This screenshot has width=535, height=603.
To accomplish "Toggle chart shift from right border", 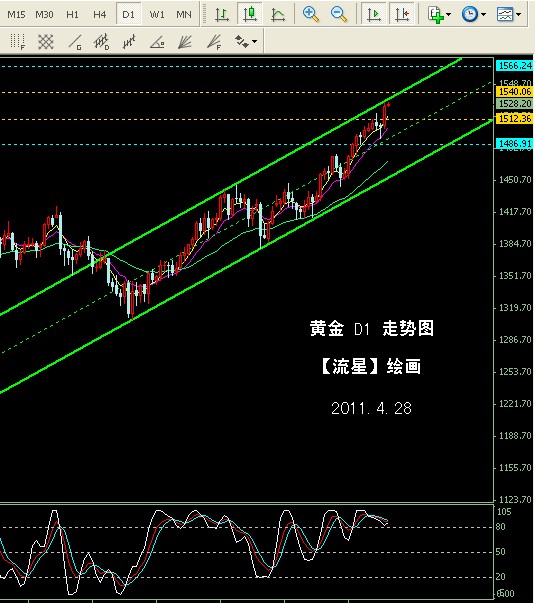I will 402,14.
